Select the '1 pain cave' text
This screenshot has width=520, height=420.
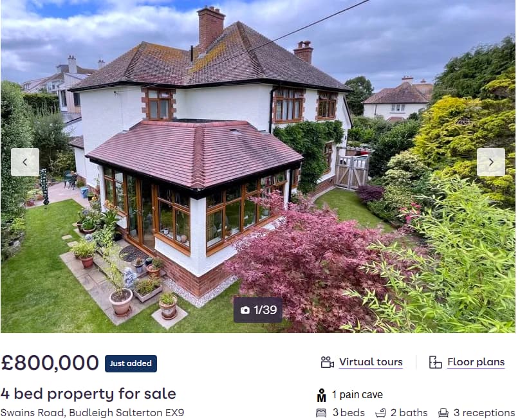coord(358,394)
